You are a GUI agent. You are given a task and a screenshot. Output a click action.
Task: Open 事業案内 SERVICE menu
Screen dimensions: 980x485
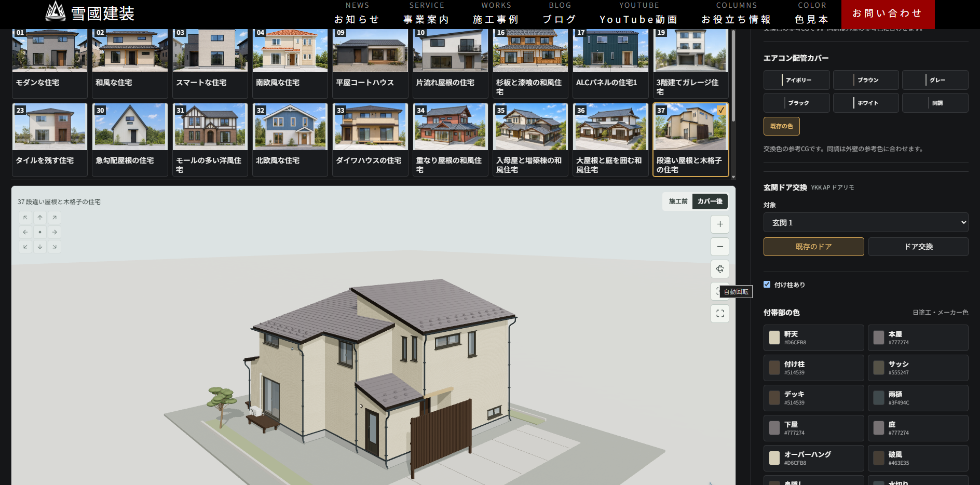(427, 14)
